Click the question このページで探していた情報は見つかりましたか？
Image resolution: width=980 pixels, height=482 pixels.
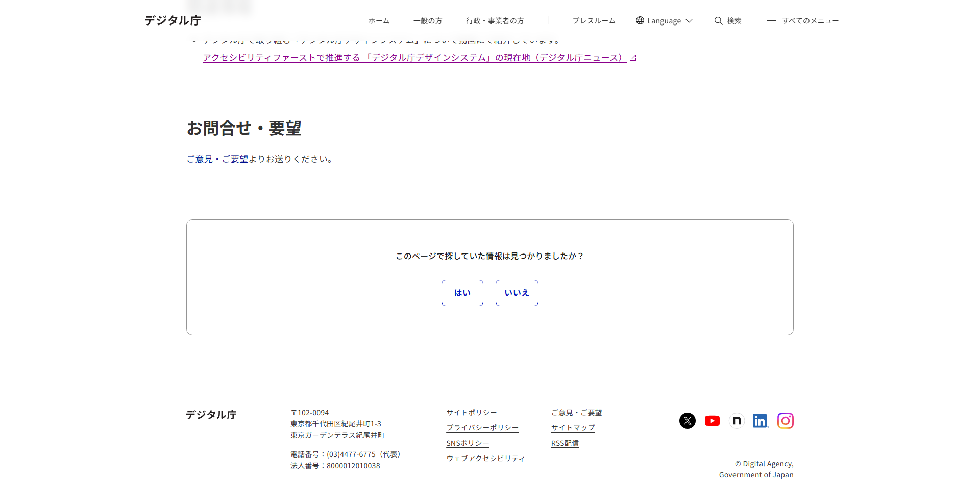coord(490,256)
